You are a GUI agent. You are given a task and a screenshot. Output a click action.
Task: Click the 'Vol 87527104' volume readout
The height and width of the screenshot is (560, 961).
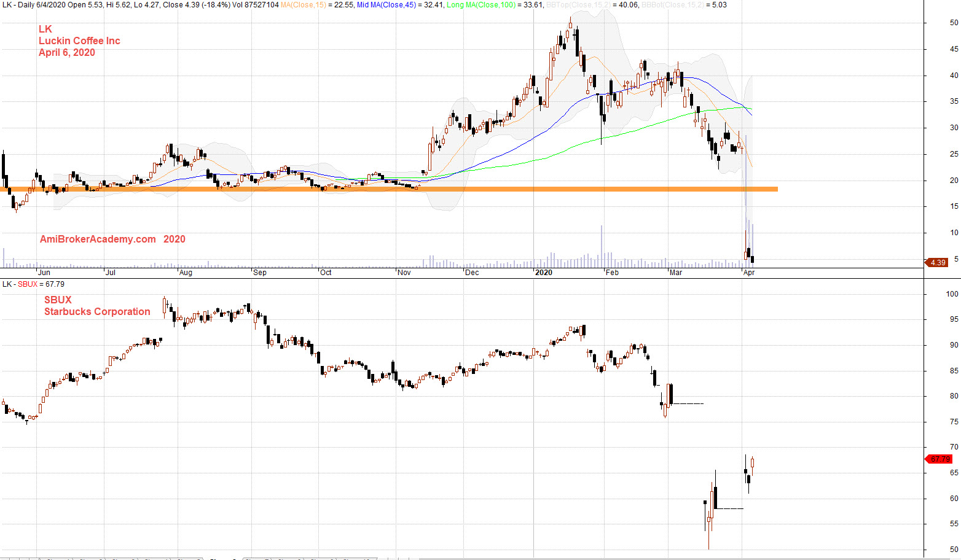[256, 5]
